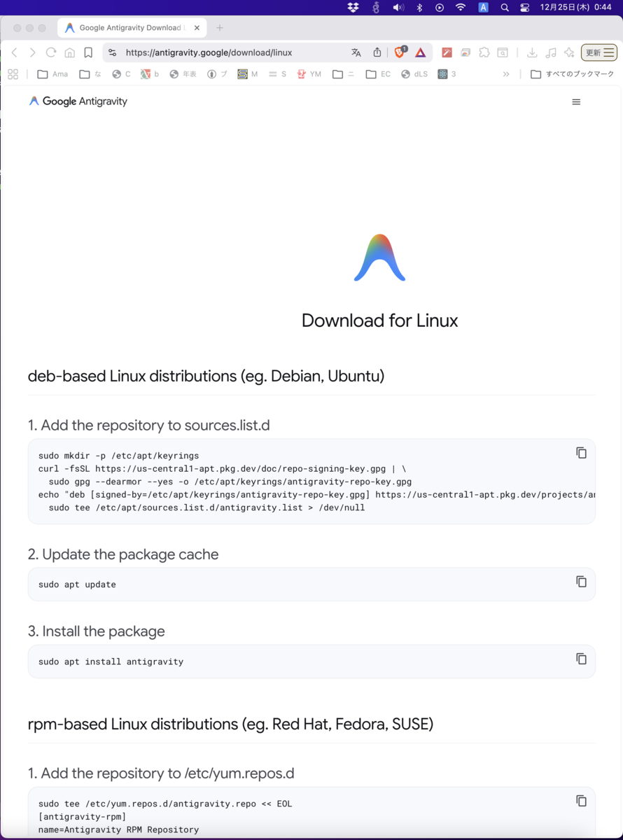
Task: Open the hamburger menu on the Antigravity page
Action: (x=576, y=102)
